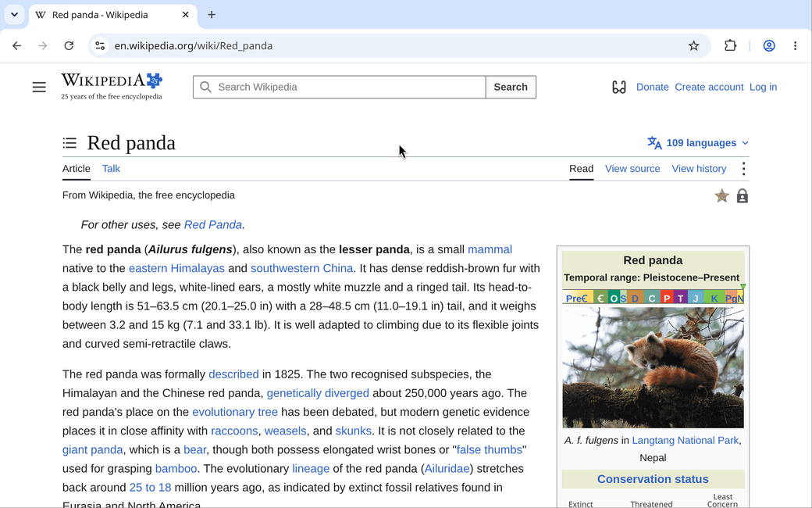812x508 pixels.
Task: Click in the Search Wikipedia field
Action: (339, 87)
